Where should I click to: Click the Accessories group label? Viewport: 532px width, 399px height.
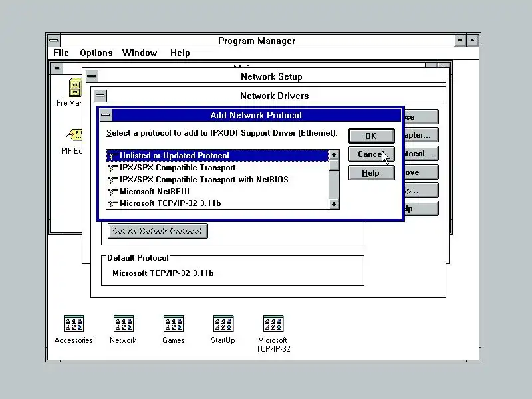[x=74, y=340]
